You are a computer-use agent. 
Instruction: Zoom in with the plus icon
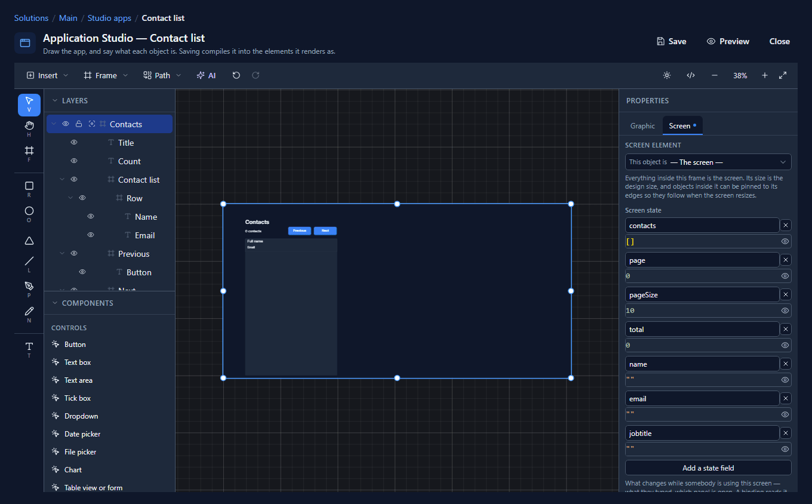click(x=765, y=75)
